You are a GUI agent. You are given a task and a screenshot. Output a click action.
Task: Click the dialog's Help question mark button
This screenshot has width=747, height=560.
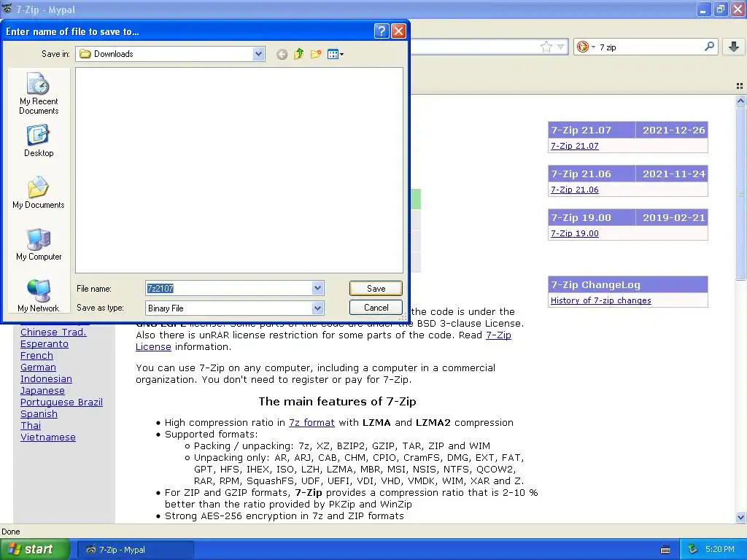[x=382, y=31]
